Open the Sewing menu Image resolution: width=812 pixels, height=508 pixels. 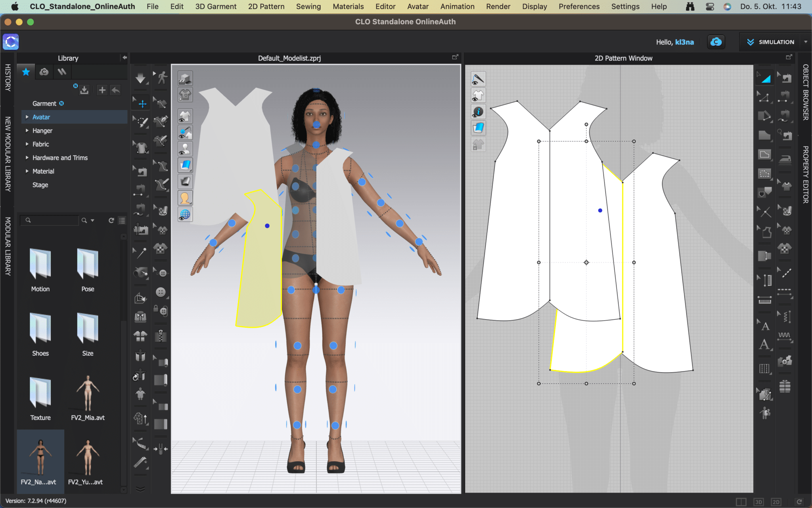click(308, 6)
